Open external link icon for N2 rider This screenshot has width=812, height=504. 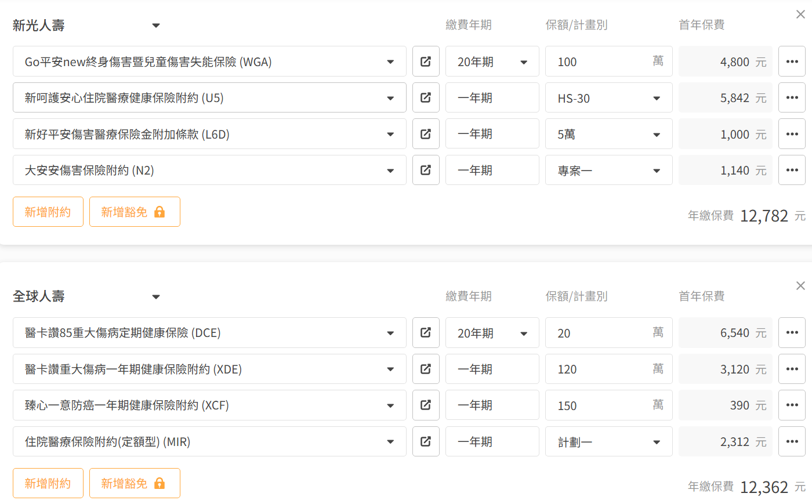426,170
